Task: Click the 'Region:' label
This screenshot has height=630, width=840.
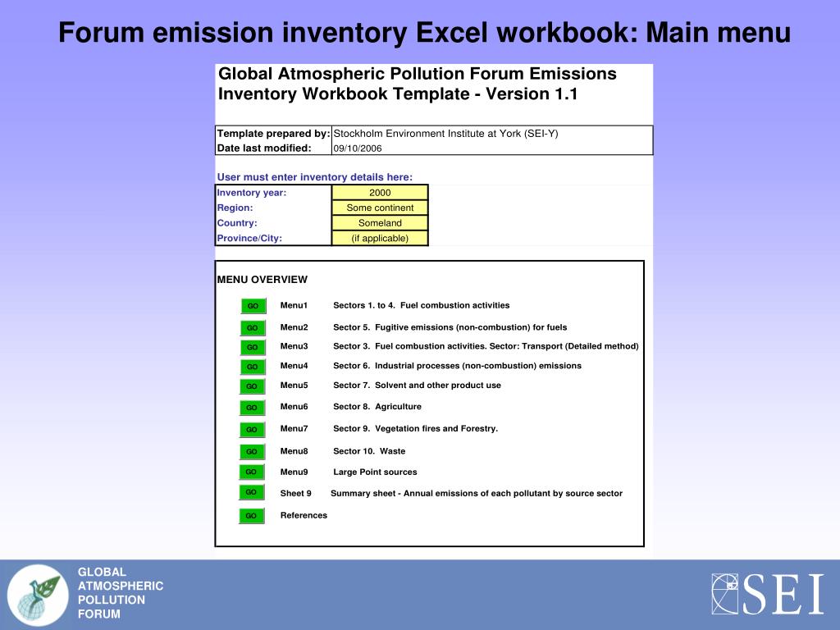Action: tap(235, 208)
